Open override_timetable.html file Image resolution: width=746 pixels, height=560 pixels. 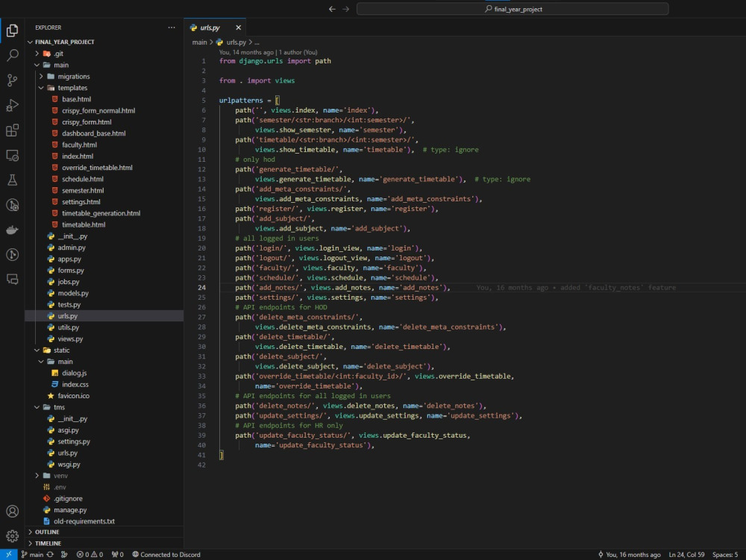(104, 167)
